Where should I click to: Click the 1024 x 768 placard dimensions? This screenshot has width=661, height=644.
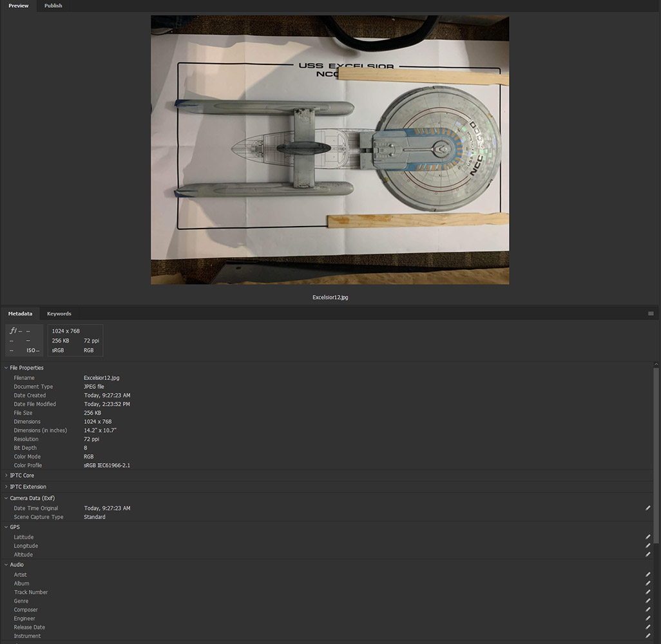pyautogui.click(x=66, y=331)
